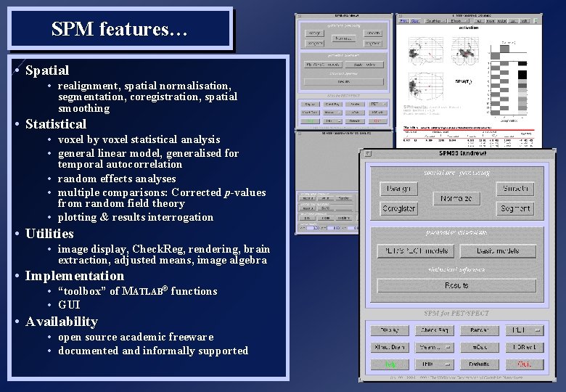This screenshot has width=566, height=392.
Task: Click the 'open source academic freeware' bullet
Action: click(136, 337)
